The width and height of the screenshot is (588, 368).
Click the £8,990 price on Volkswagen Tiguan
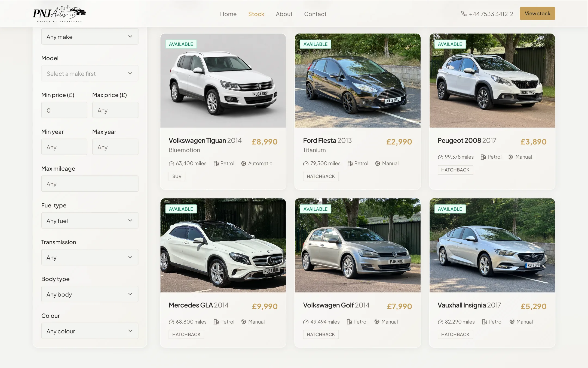[264, 142]
